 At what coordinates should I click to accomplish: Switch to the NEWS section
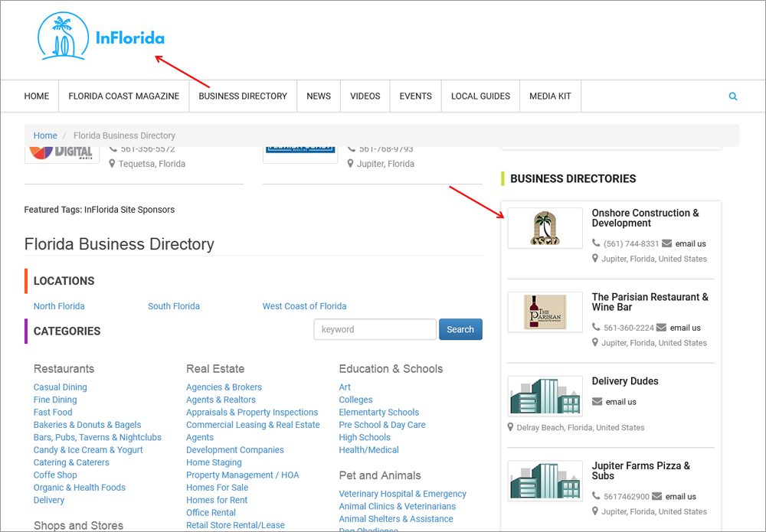point(319,96)
